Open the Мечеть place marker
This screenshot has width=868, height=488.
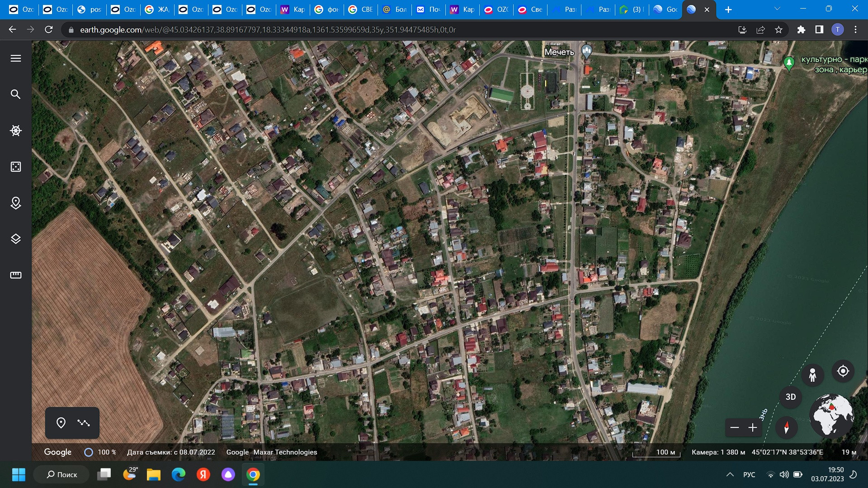(586, 51)
